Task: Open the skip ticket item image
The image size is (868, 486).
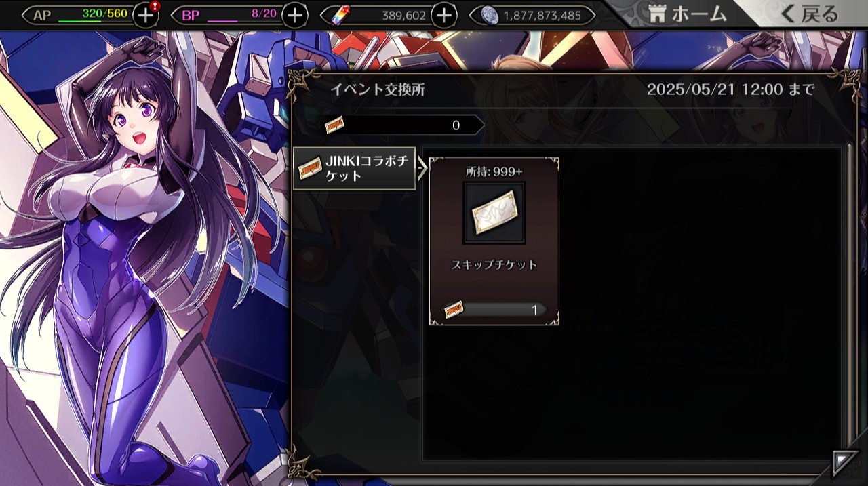Action: pyautogui.click(x=494, y=213)
